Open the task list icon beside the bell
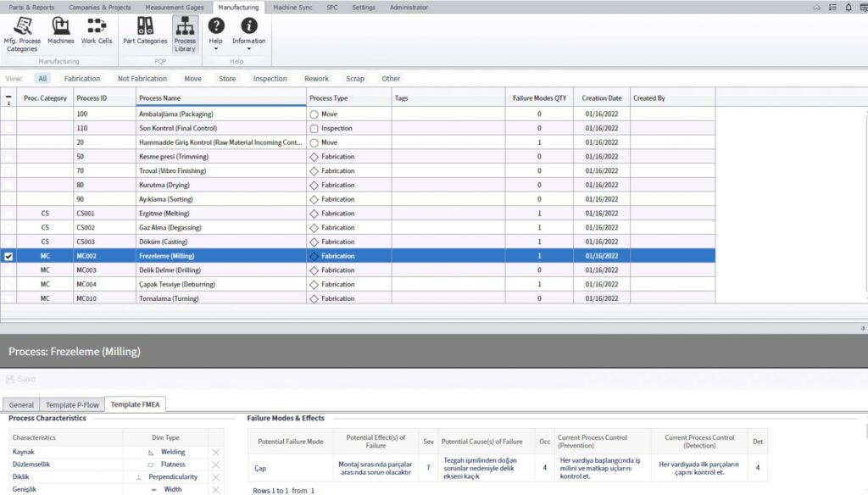Image resolution: width=868 pixels, height=495 pixels. point(832,8)
